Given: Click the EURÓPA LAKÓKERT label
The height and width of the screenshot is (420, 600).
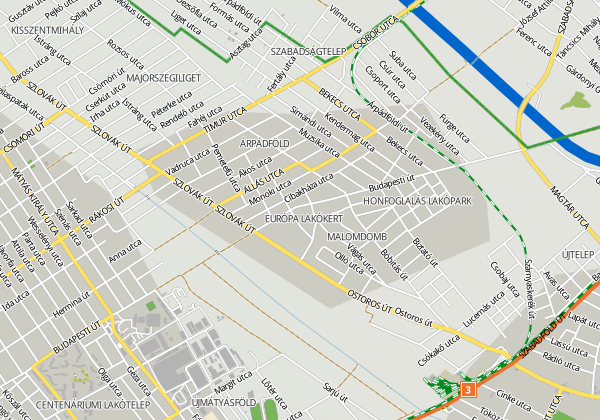Looking at the screenshot, I should [304, 219].
